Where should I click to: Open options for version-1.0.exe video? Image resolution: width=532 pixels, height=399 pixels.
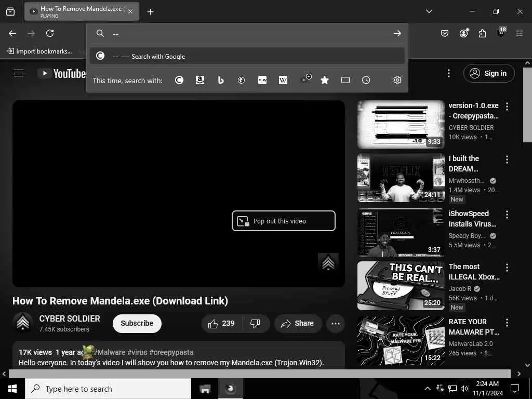[507, 107]
